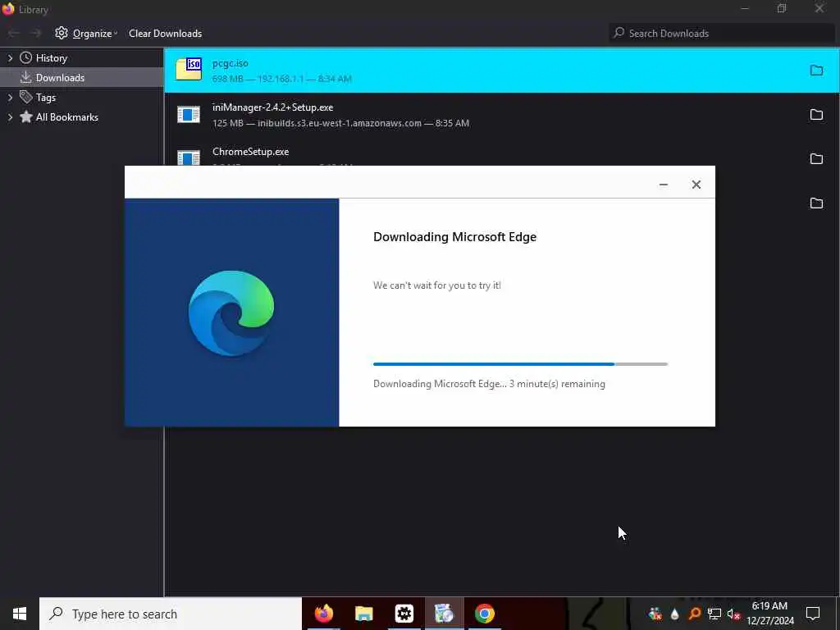Click the pcgc.iso file name
840x630 pixels.
[x=231, y=63]
